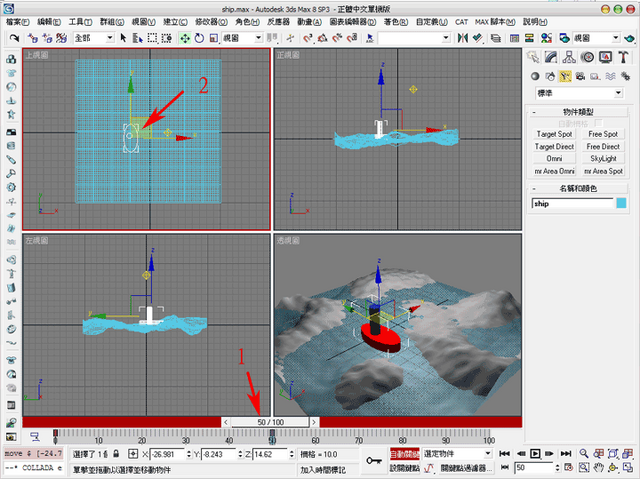Toggle absolute/offset transform mode button
This screenshot has width=640, height=479.
coord(133,454)
